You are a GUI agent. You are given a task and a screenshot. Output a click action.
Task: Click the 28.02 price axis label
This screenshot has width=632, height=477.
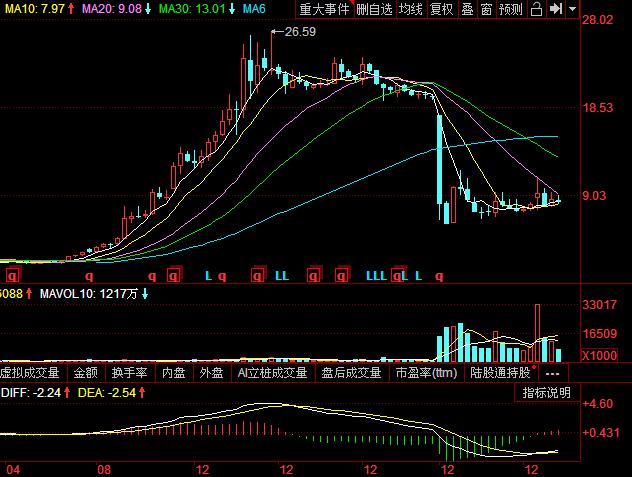(x=597, y=19)
